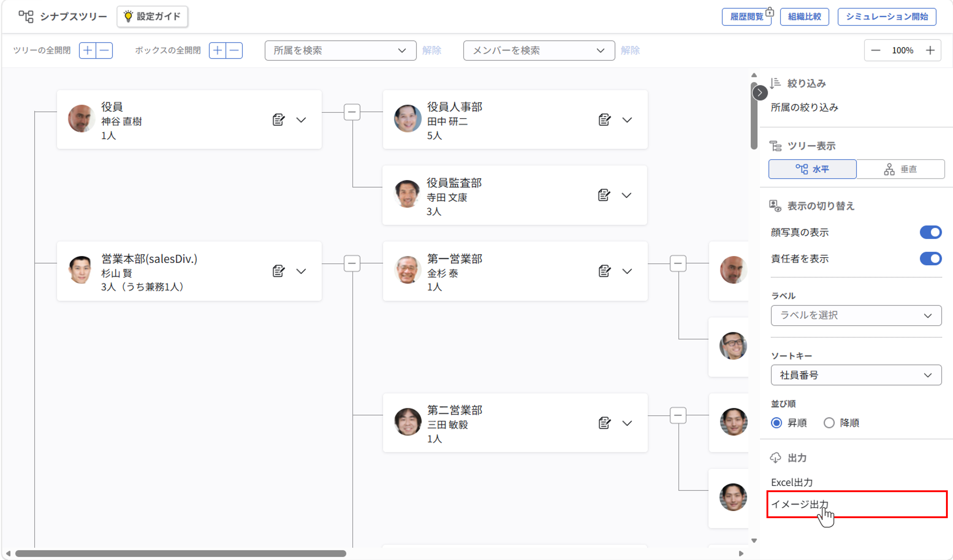Open the edit icon on the 役員監査部 card
This screenshot has height=560, width=953.
coord(603,195)
